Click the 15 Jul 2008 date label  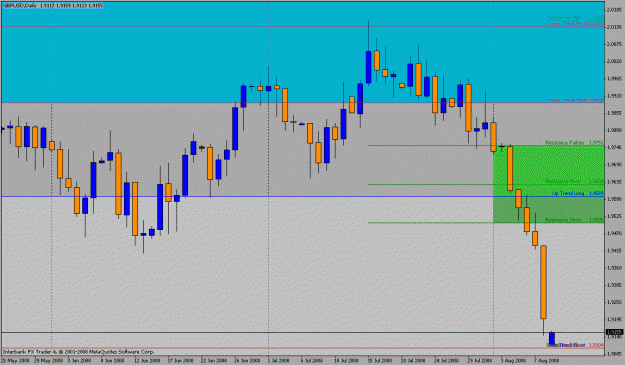(381, 361)
